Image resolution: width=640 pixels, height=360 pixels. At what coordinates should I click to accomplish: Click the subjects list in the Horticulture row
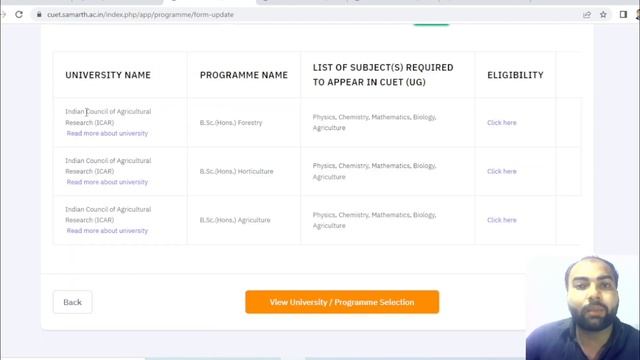click(374, 171)
